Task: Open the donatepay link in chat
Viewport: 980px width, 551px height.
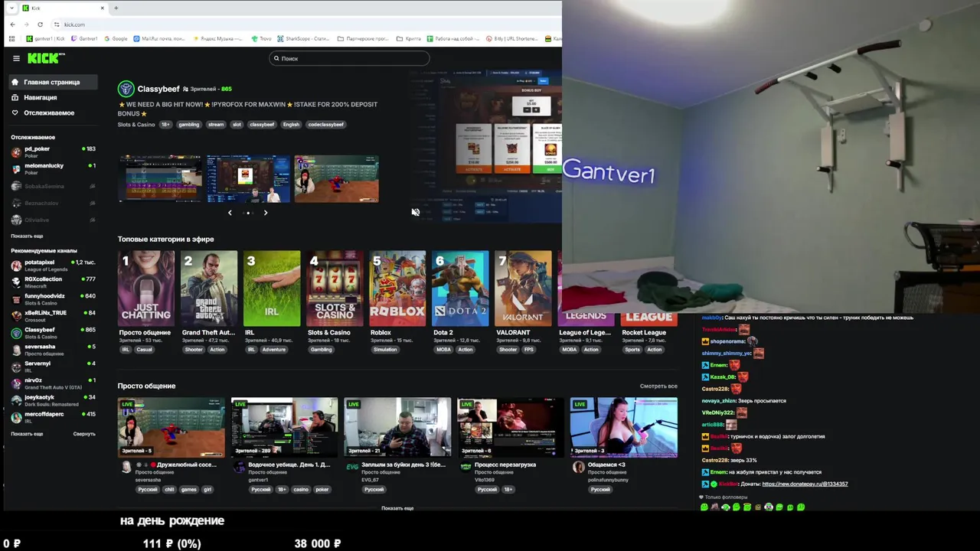Action: point(805,484)
